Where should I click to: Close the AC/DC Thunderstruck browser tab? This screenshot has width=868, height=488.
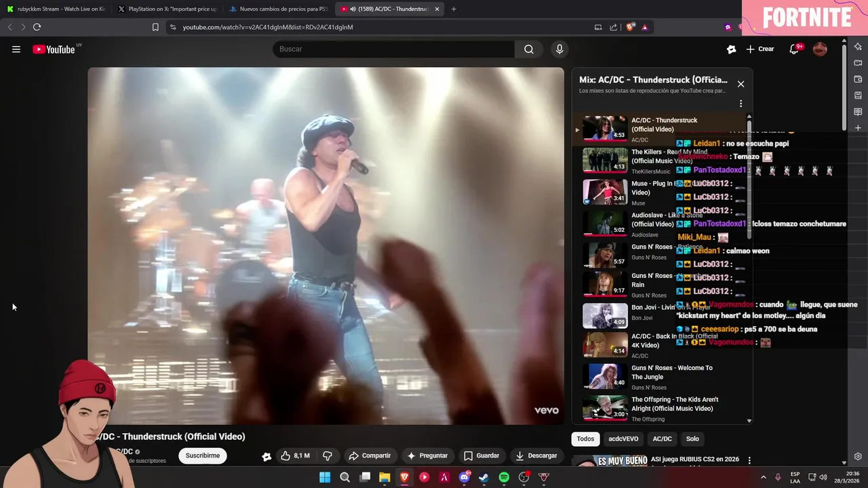[437, 9]
